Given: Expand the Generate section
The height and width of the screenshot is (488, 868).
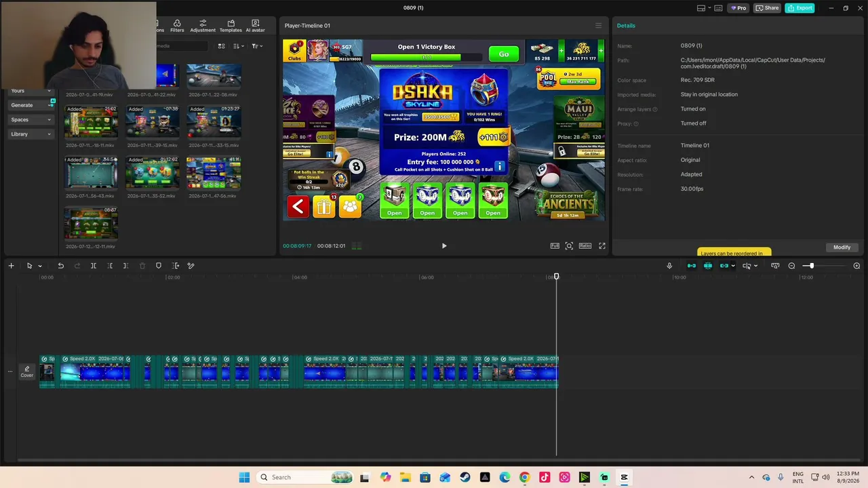Looking at the screenshot, I should (31, 105).
